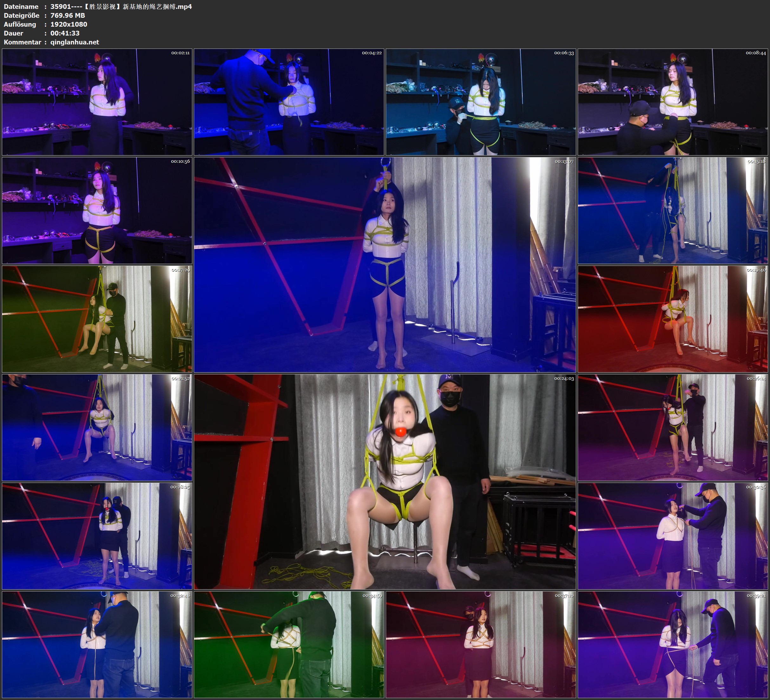The height and width of the screenshot is (700, 770).
Task: Click the qinglanhua.net comment text
Action: coord(75,42)
